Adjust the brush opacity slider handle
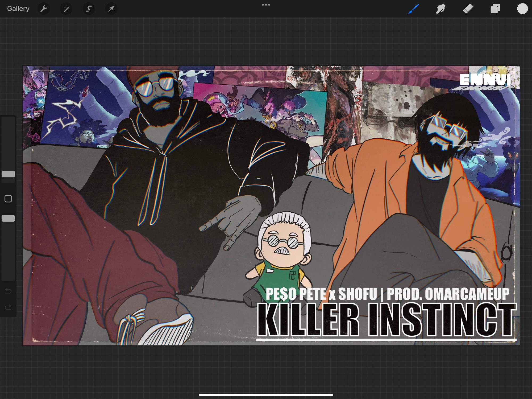532x399 pixels. 8,219
